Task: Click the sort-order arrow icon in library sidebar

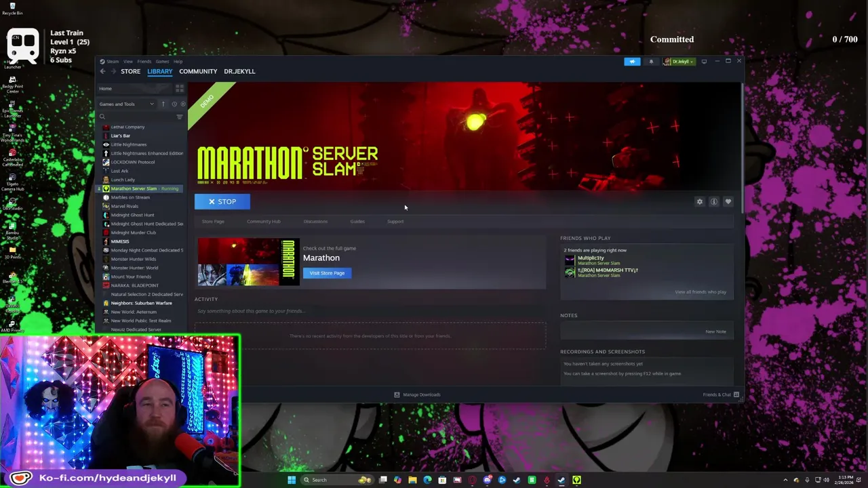Action: click(163, 104)
